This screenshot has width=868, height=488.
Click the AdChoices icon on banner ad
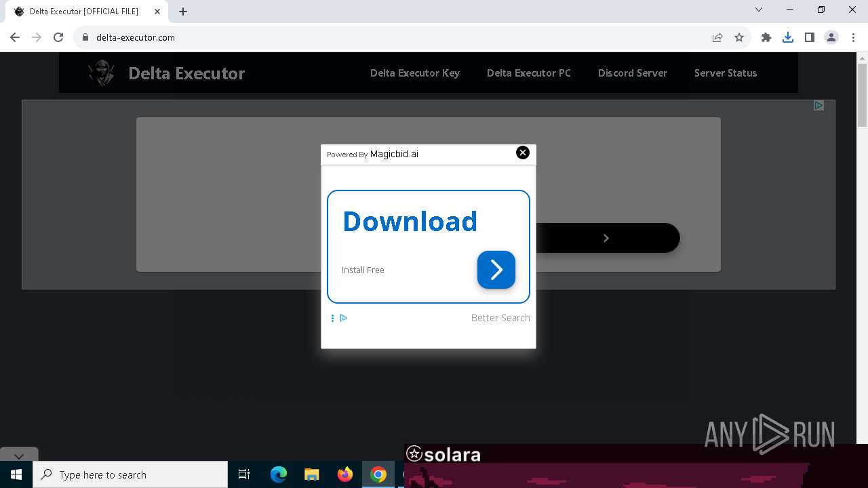coord(818,106)
